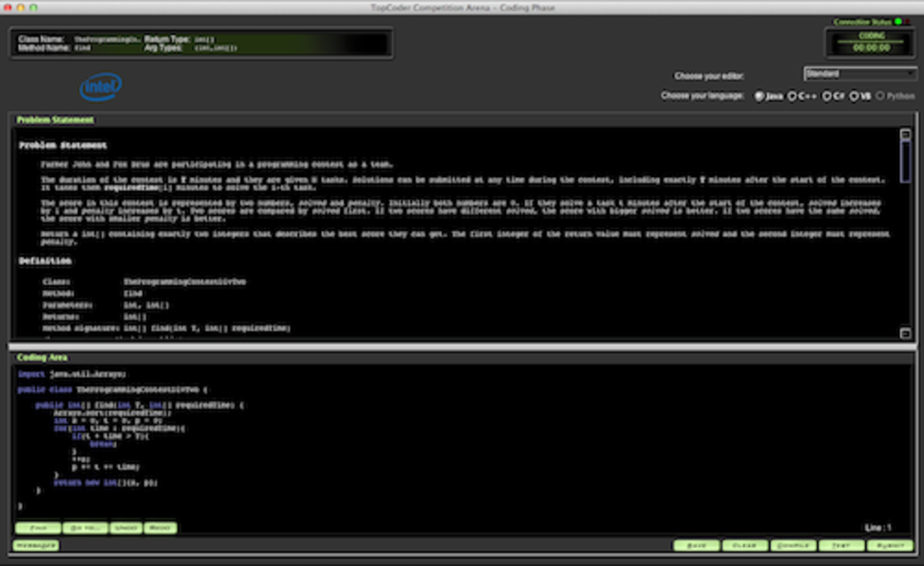This screenshot has width=924, height=566.
Task: Click the Choose your language label
Action: (702, 96)
